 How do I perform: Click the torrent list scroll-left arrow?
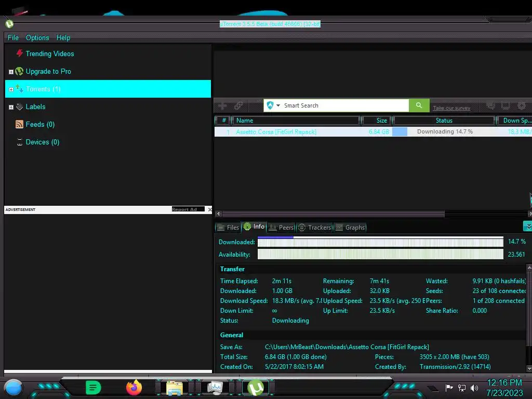coord(219,214)
